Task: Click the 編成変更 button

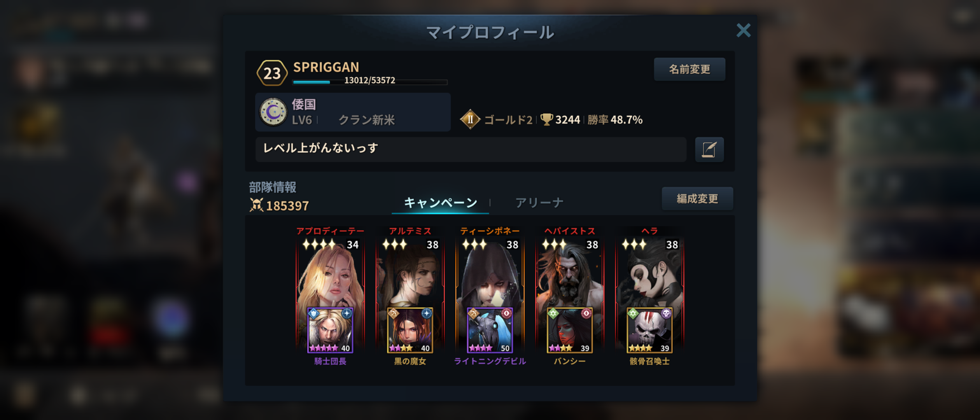Action: 697,199
